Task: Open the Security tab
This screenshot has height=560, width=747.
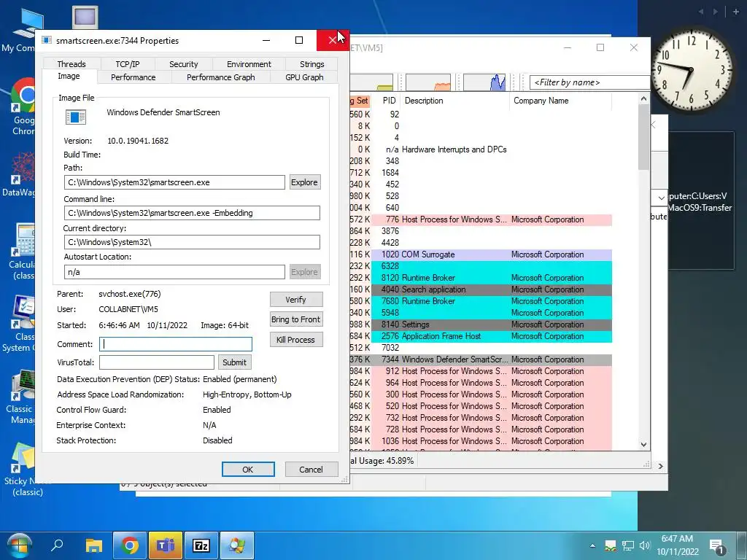Action: click(183, 64)
